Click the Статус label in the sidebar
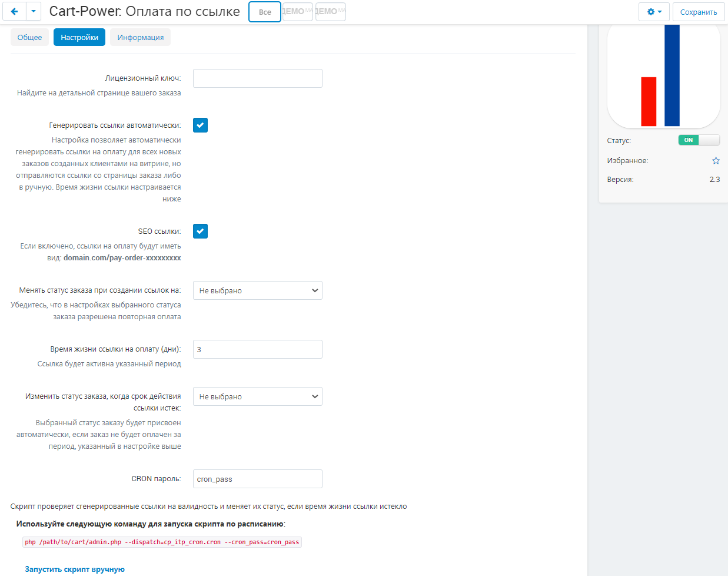Viewport: 728px width, 576px height. 619,141
